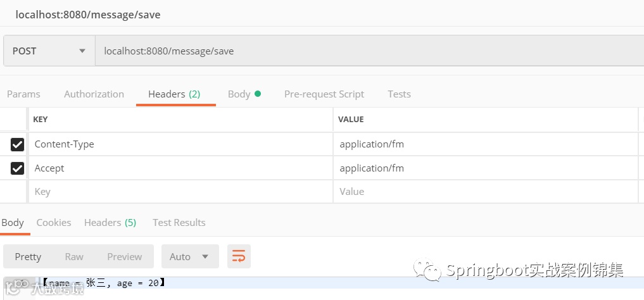Switch to Raw response view
The height and width of the screenshot is (300, 644).
(x=74, y=256)
